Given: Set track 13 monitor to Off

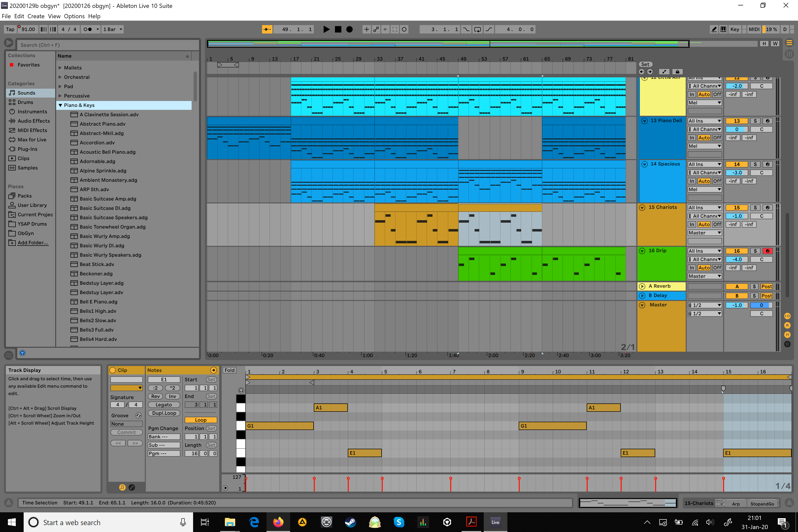Looking at the screenshot, I should (x=717, y=138).
